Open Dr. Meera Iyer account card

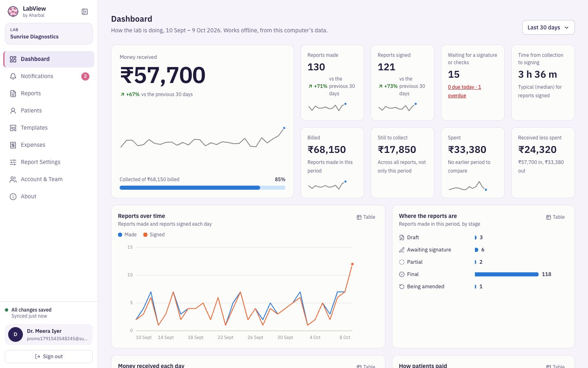coord(49,334)
